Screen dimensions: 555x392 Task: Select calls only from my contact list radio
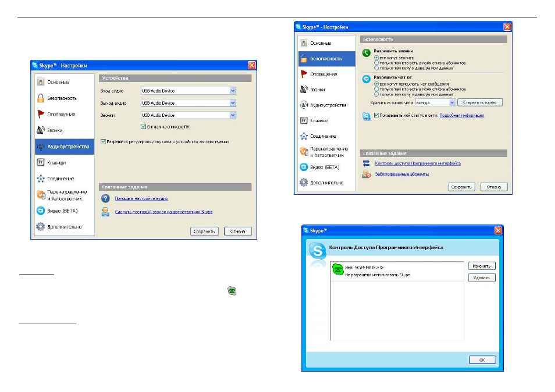tap(376, 63)
